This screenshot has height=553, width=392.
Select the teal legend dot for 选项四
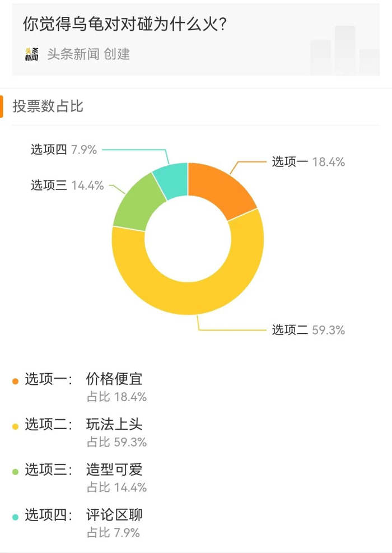coord(15,514)
